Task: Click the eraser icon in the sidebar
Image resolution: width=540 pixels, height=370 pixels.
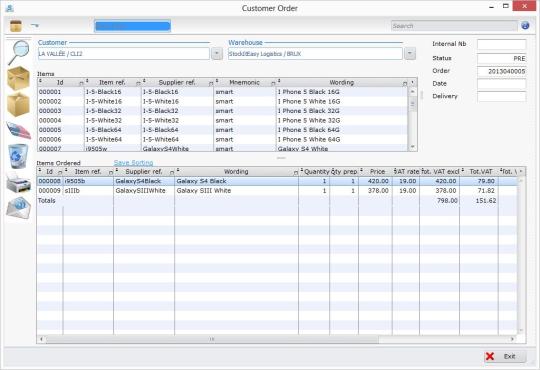Action: click(x=19, y=131)
